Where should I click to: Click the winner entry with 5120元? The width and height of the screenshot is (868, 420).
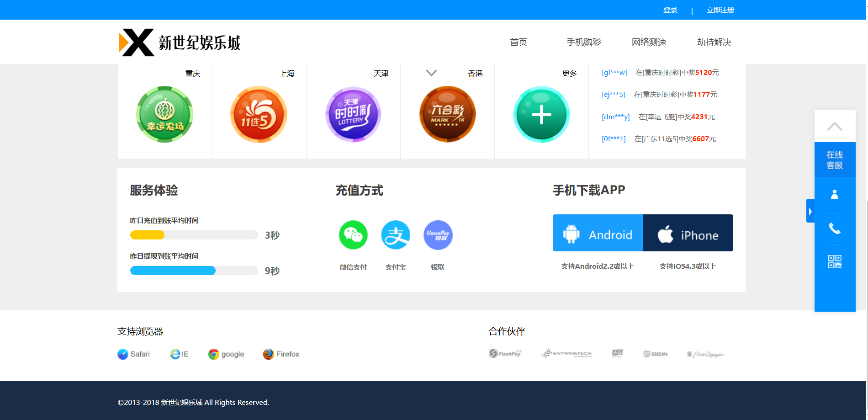tap(660, 73)
